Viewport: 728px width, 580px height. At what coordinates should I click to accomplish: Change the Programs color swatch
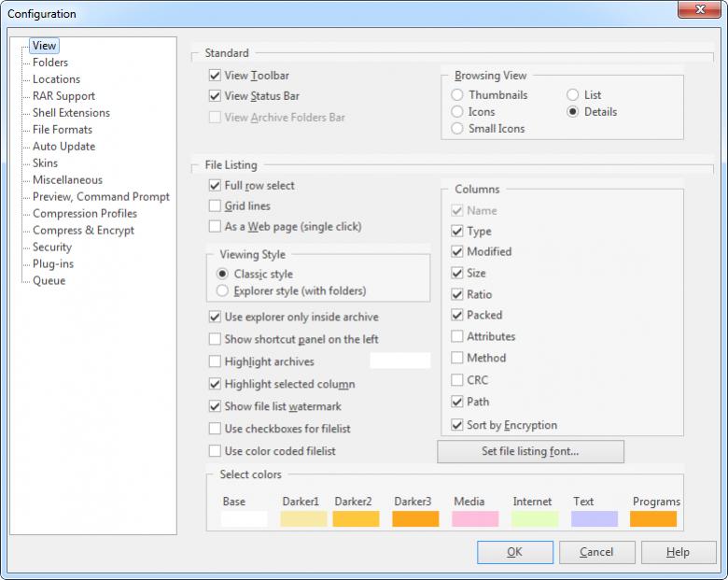click(x=653, y=518)
